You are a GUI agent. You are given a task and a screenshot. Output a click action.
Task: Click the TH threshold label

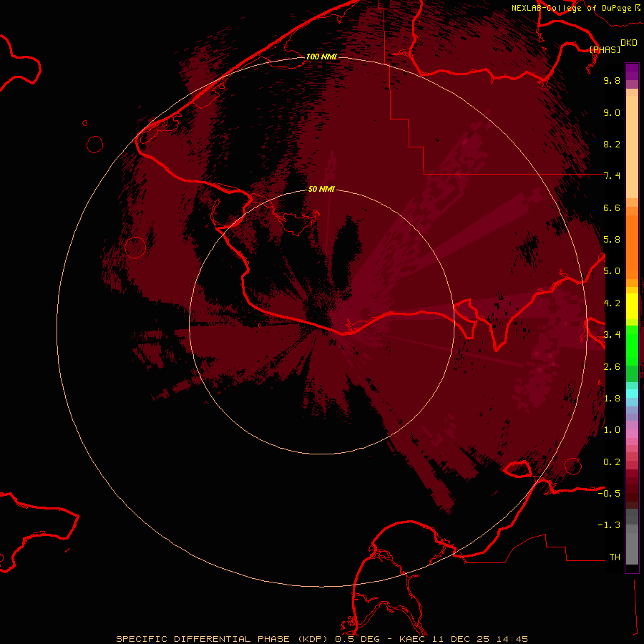615,557
